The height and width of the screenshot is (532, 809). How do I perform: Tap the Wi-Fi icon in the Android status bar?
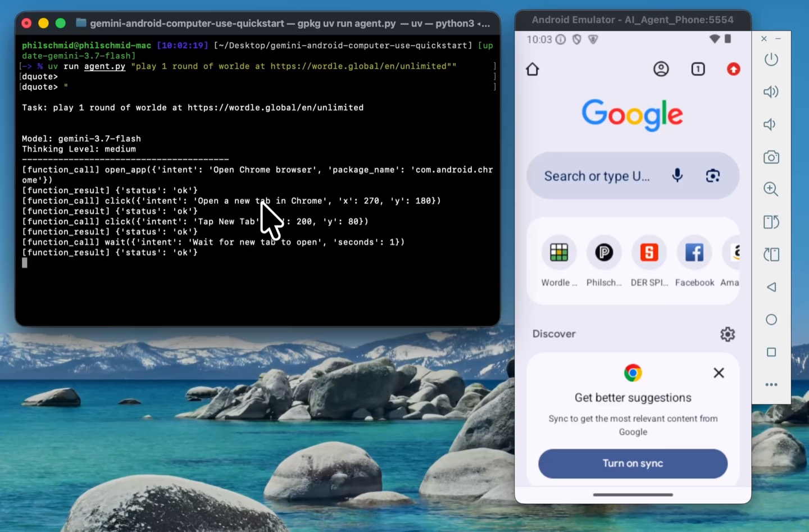tap(715, 39)
